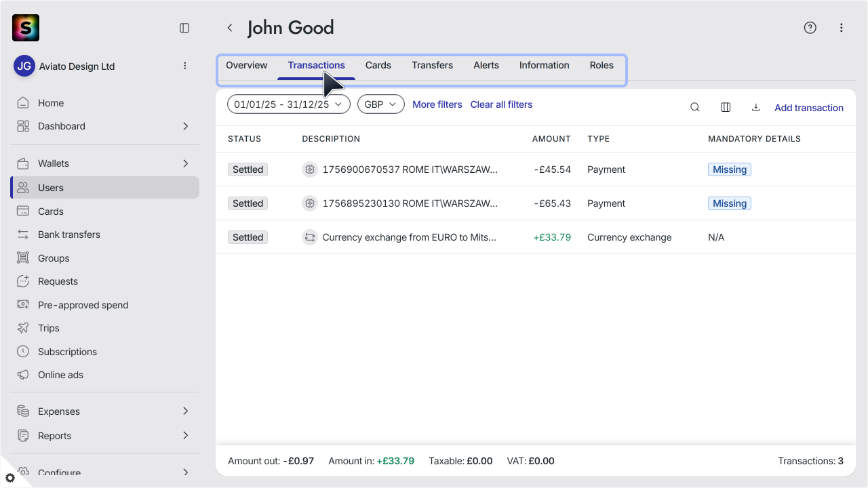868x488 pixels.
Task: Click Clear all filters
Action: (502, 104)
